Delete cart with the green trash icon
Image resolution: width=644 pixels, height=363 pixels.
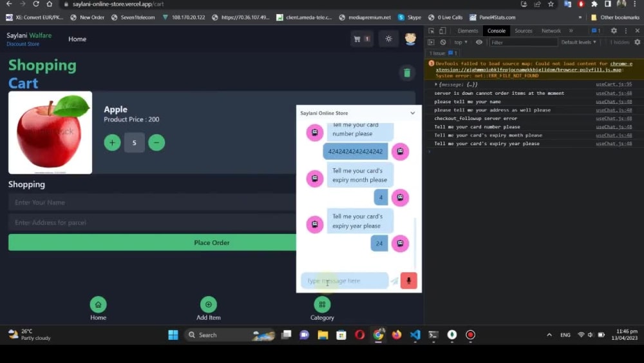[407, 73]
